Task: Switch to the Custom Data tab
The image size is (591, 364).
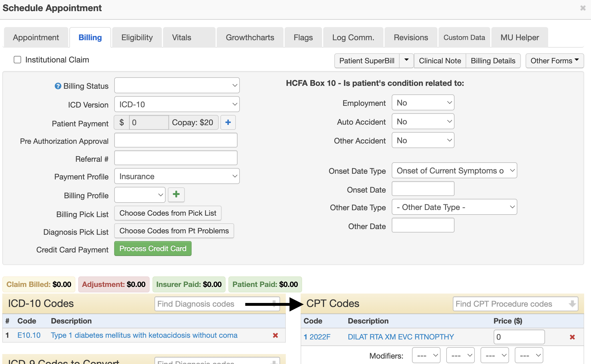Action: [x=464, y=37]
